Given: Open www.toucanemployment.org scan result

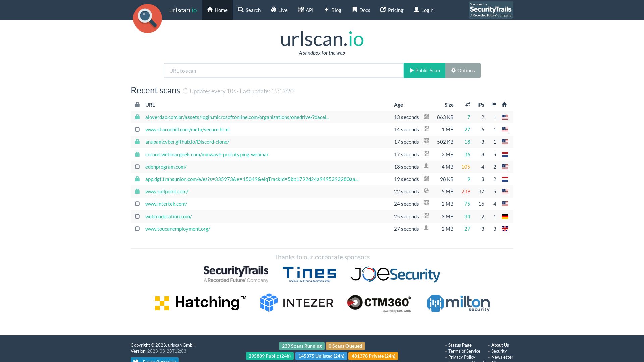Looking at the screenshot, I should (x=178, y=229).
